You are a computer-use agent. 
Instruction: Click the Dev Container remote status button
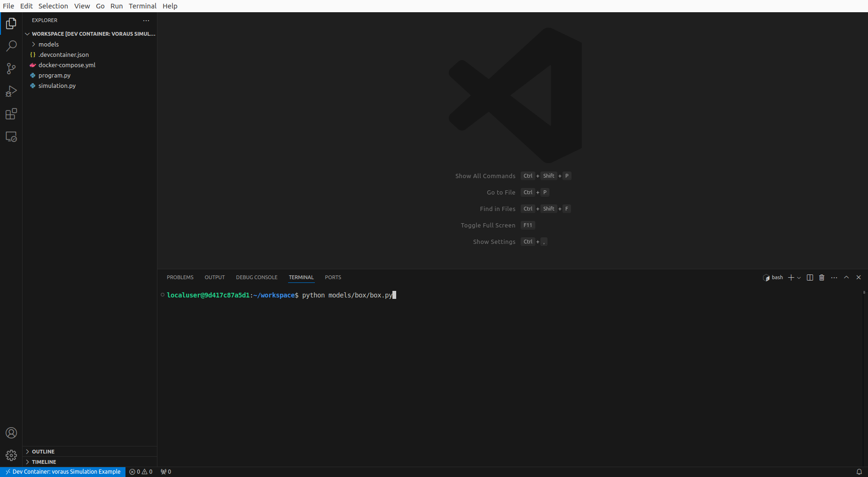point(63,472)
